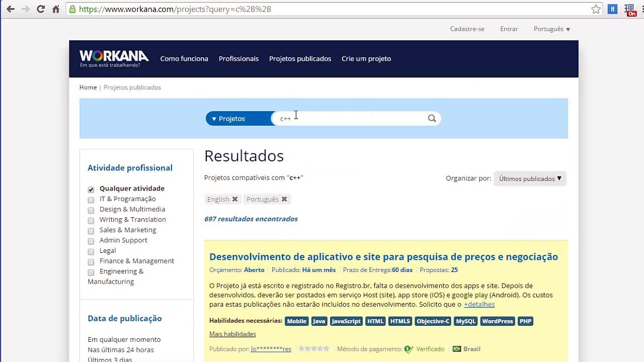Reload the page with the refresh icon
Viewport: 644px width, 362px height.
pos(41,9)
